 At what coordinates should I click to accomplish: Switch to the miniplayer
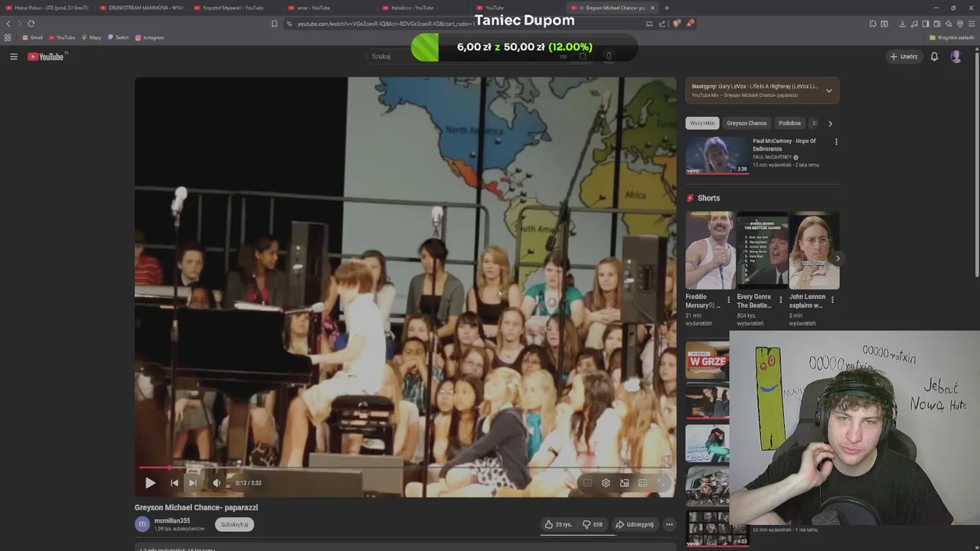624,483
